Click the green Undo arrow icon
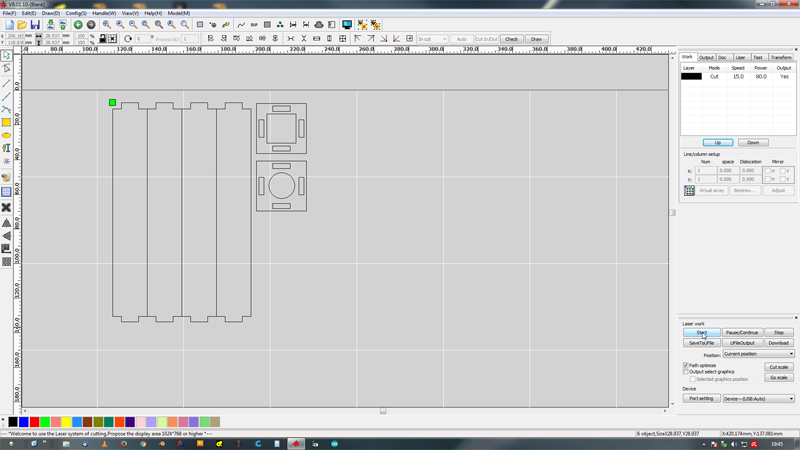The image size is (800, 450). (x=78, y=24)
